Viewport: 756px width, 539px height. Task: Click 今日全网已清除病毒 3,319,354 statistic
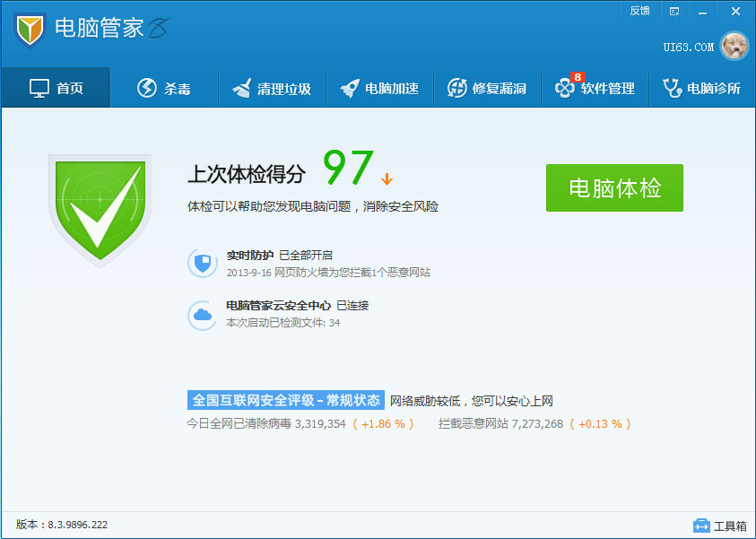266,424
